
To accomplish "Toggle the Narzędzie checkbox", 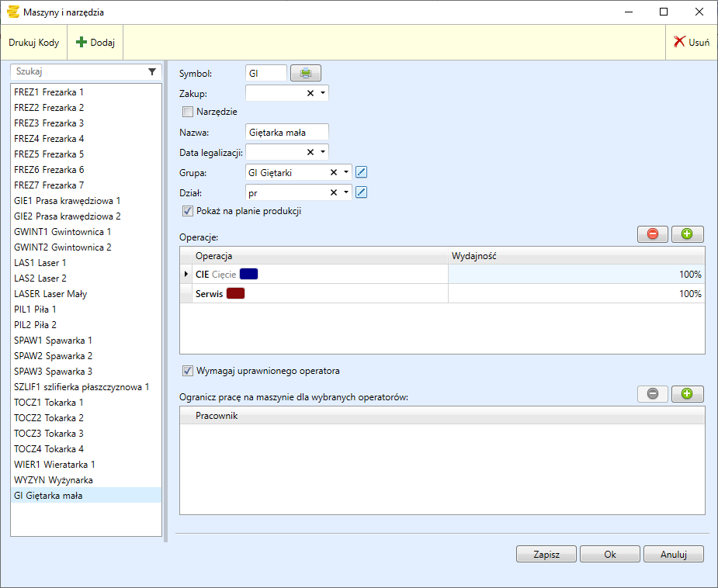I will (x=187, y=112).
